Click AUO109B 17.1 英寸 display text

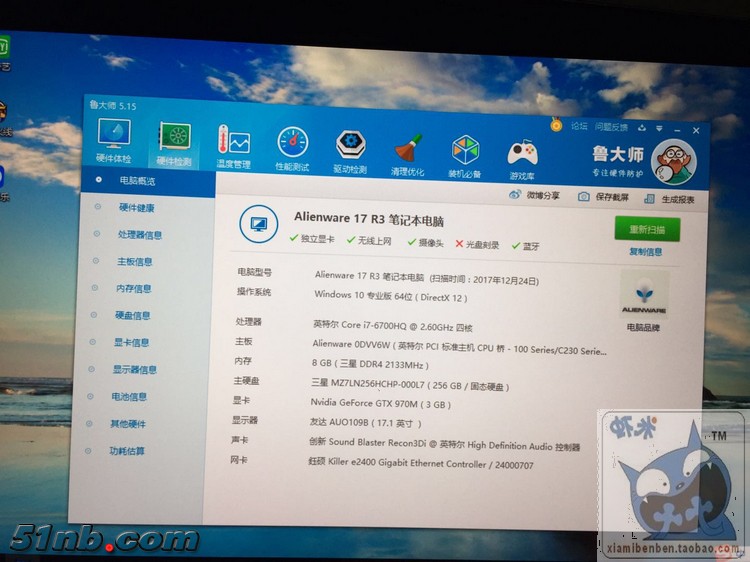[366, 423]
